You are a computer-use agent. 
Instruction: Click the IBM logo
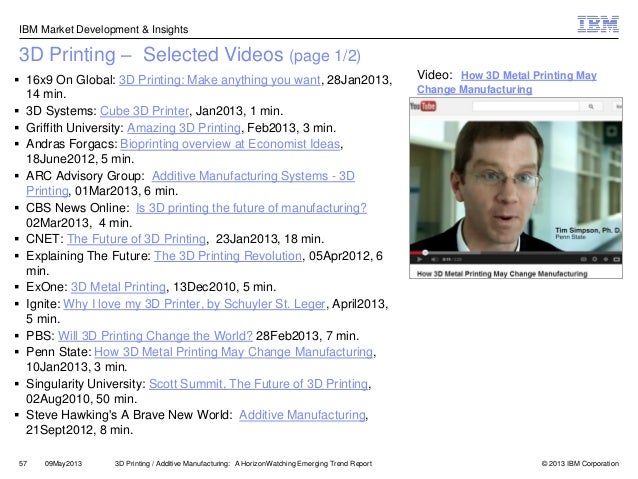[598, 24]
